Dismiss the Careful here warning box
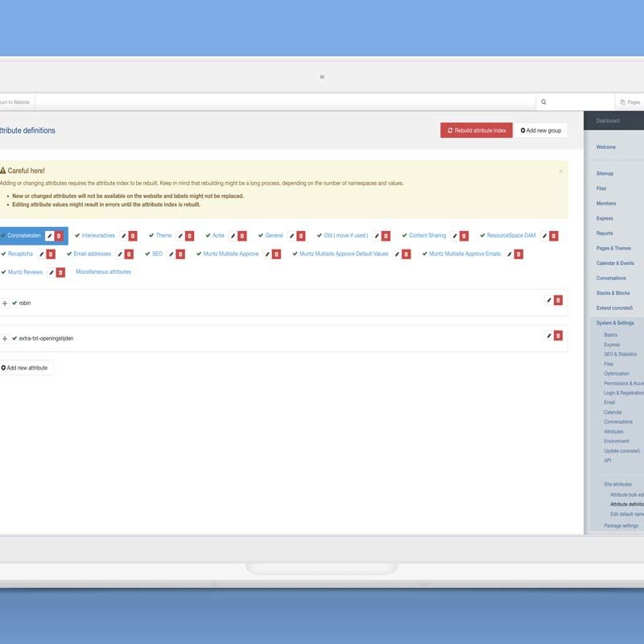The image size is (644, 644). point(560,171)
